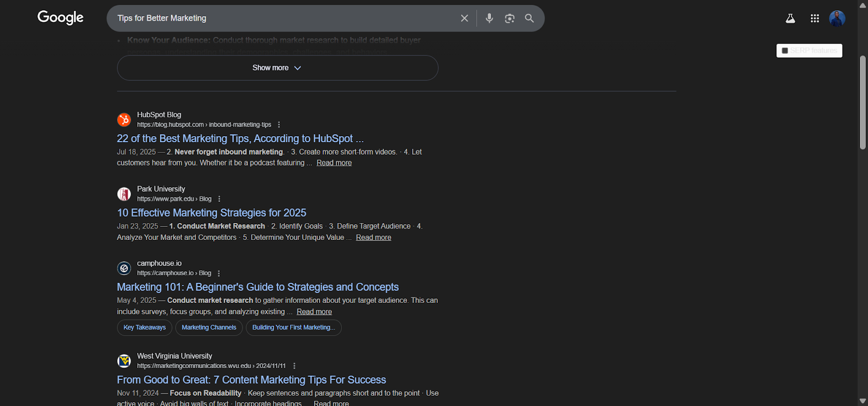Image resolution: width=868 pixels, height=406 pixels.
Task: Open 22 of the Best Marketing Tips link
Action: (x=240, y=139)
